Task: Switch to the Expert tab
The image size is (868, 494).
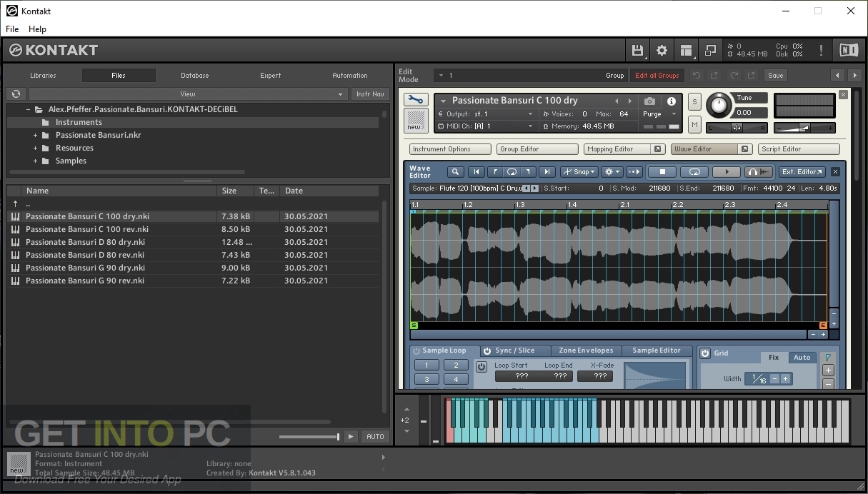Action: tap(271, 75)
